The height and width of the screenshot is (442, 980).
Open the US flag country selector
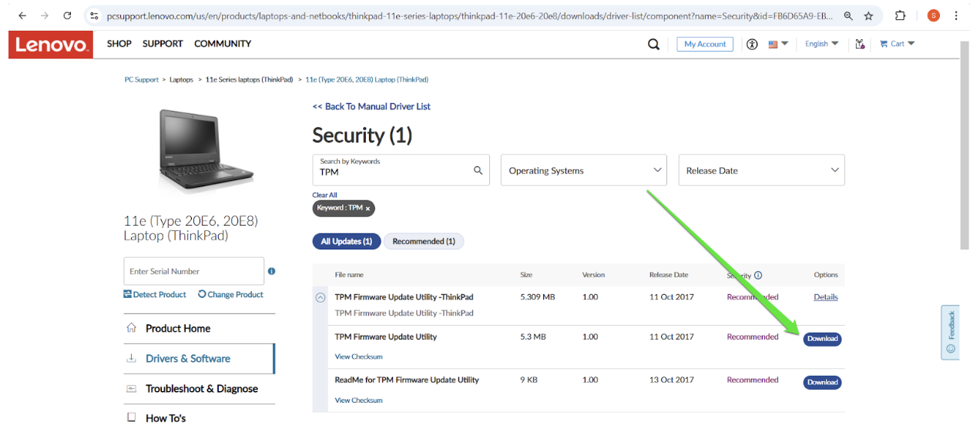tap(777, 44)
